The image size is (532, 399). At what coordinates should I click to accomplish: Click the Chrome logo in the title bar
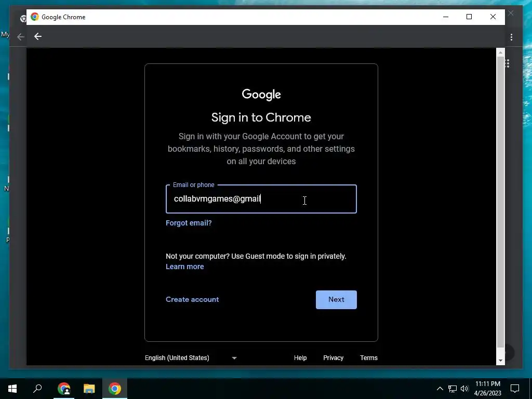coord(35,17)
